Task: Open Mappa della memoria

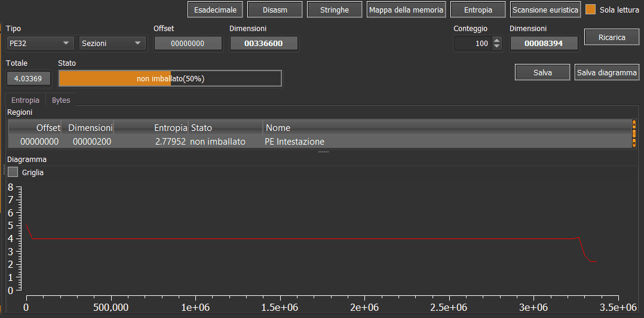Action: [406, 10]
